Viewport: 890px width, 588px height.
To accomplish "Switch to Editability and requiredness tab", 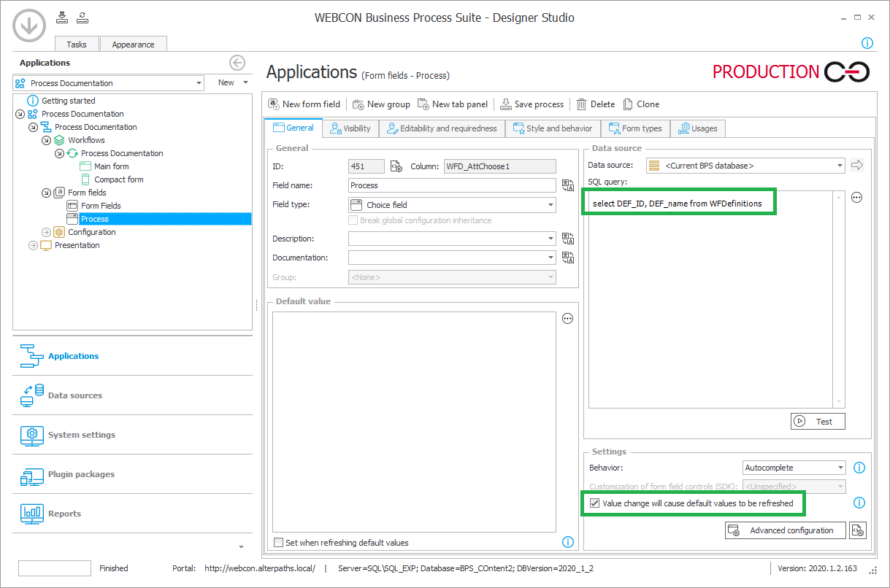I will pyautogui.click(x=442, y=128).
